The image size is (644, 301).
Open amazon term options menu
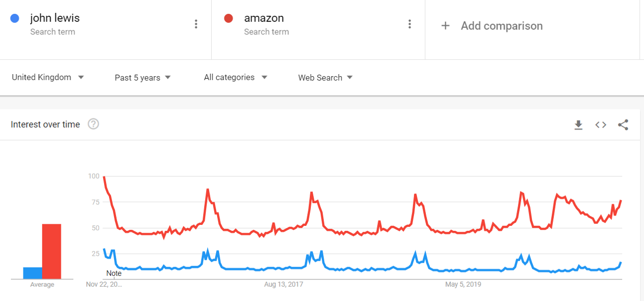(409, 24)
